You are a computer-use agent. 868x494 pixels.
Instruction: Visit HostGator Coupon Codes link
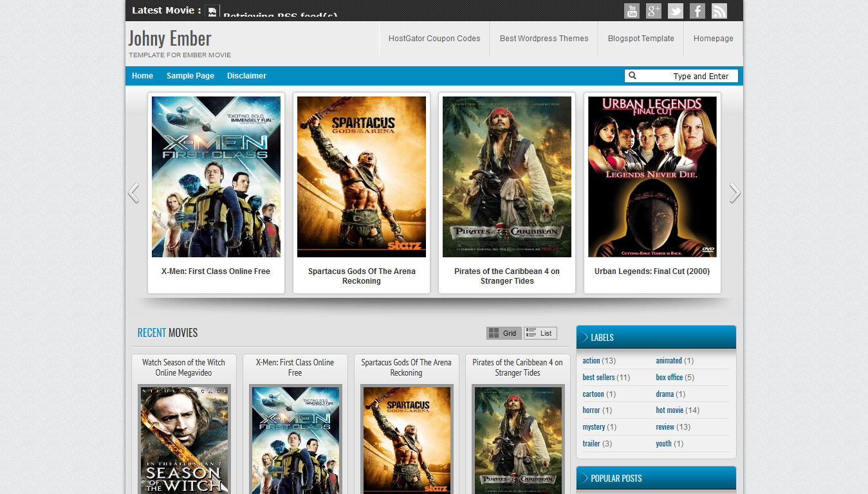434,39
